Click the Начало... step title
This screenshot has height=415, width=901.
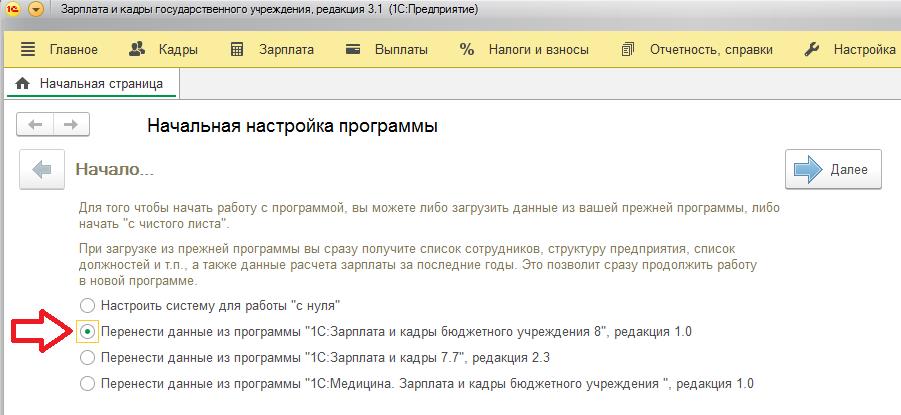115,170
